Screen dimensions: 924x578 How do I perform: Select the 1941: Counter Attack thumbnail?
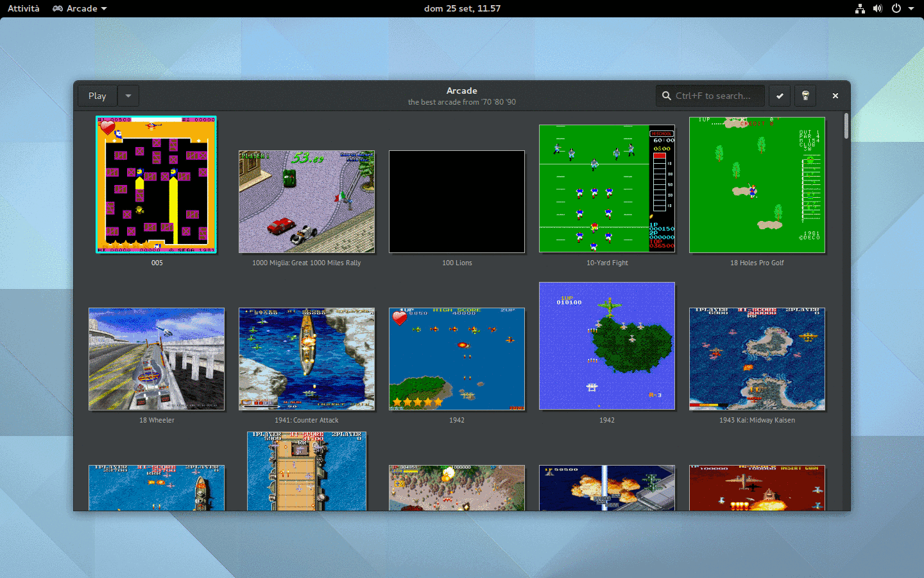click(307, 359)
